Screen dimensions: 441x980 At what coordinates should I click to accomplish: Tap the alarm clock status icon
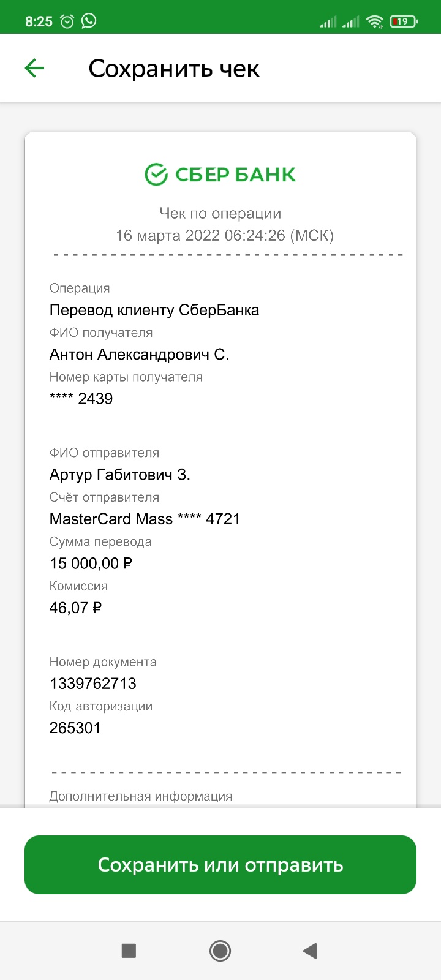click(x=67, y=21)
